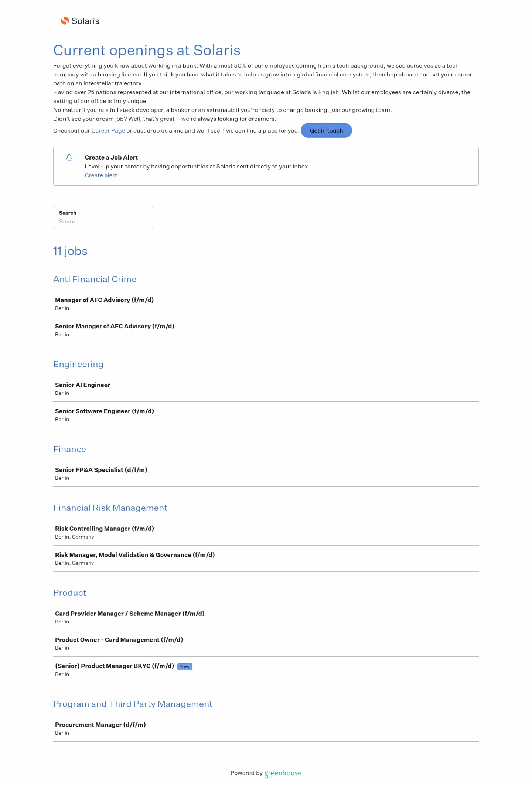Viewport: 532px width, 786px height.
Task: Open Senior Software Engineer (f/m/d) listing
Action: 105,411
